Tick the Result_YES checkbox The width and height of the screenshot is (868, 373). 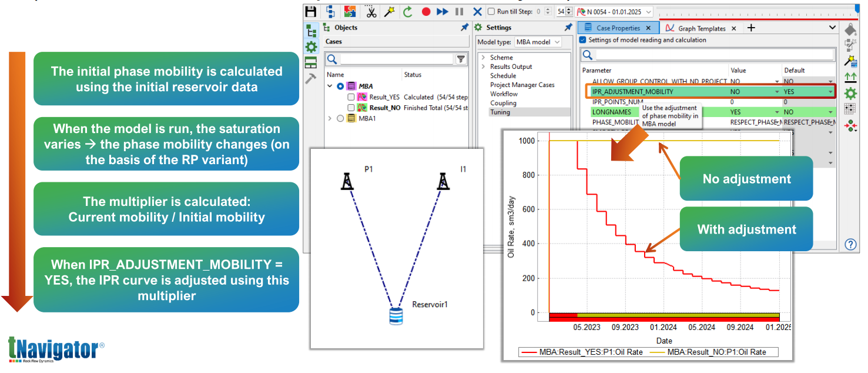point(351,97)
